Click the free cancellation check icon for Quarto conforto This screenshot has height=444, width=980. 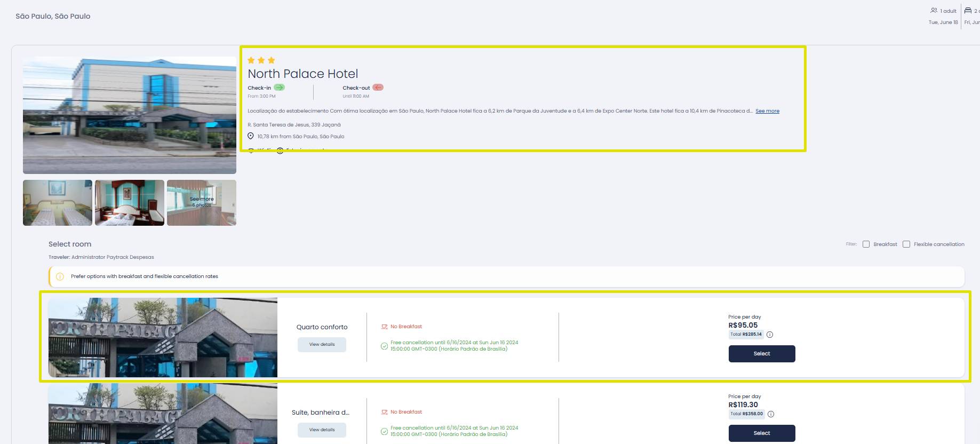[384, 346]
